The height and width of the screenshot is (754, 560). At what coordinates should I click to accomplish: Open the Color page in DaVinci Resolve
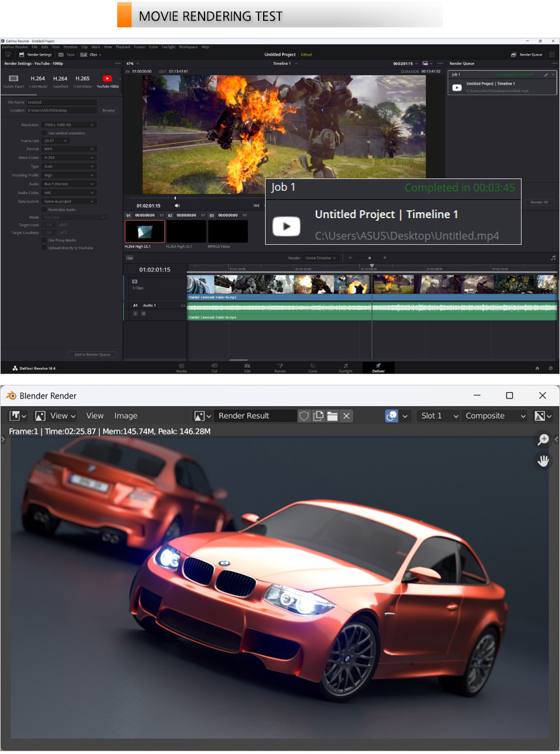(313, 368)
